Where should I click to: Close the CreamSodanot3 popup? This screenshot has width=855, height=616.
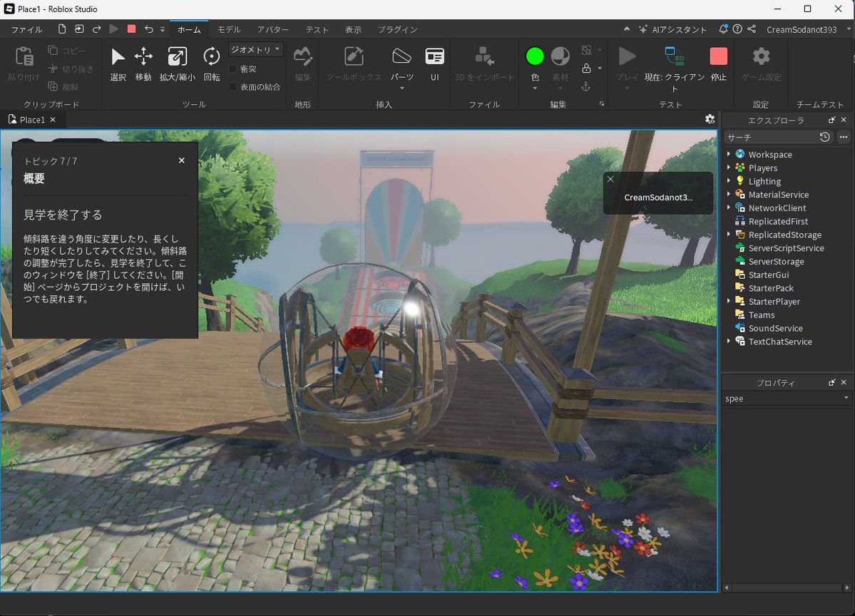pos(610,179)
